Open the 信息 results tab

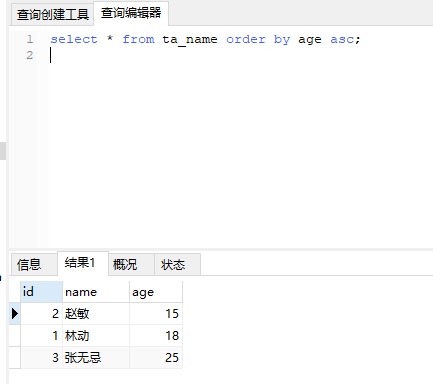[x=33, y=265]
